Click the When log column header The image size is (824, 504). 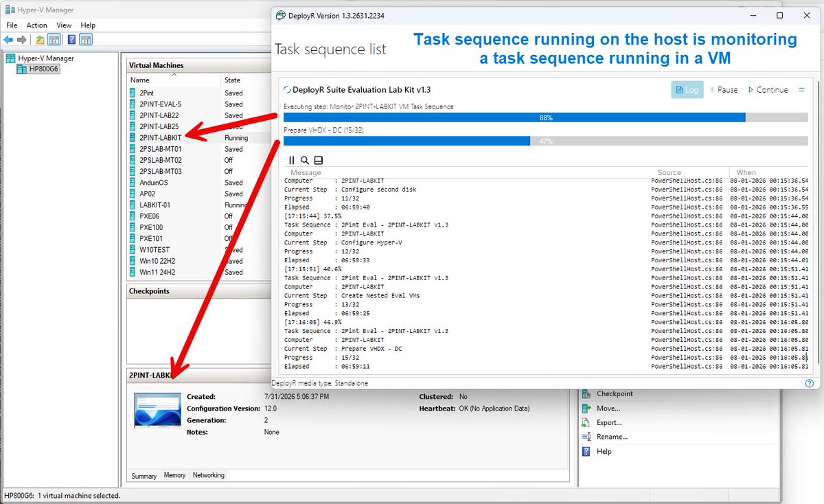(x=746, y=173)
